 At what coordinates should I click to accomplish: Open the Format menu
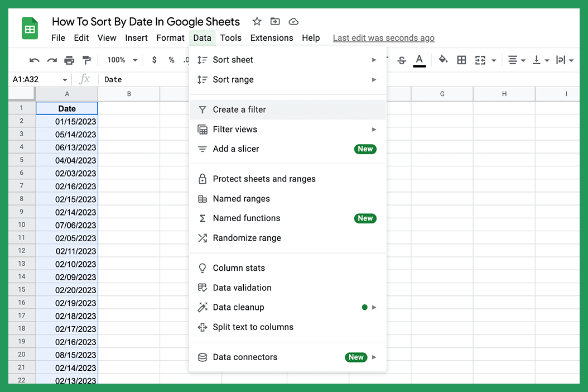point(170,38)
